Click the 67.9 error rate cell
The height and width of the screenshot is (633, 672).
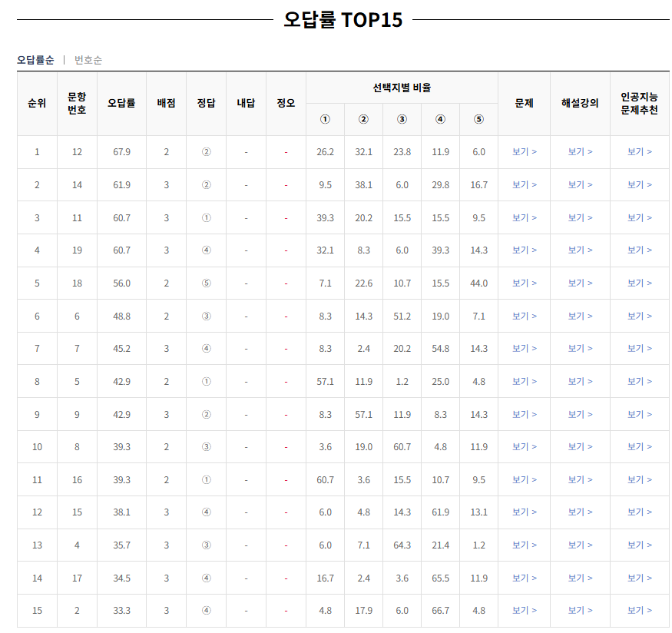pyautogui.click(x=121, y=152)
